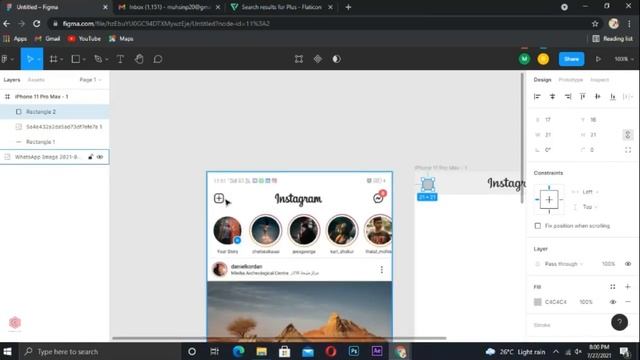Click the Use as mask icon
Image resolution: width=640 pixels, height=360 pixels.
click(336, 59)
